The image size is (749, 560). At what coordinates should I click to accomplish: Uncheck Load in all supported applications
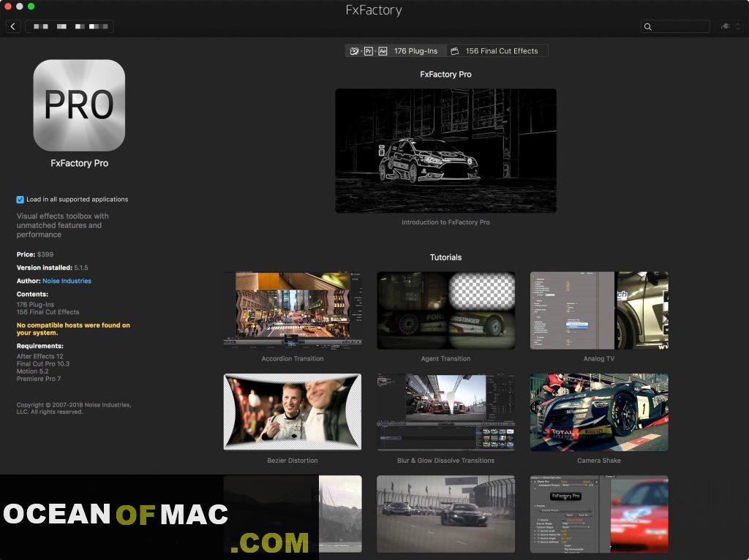click(x=20, y=200)
